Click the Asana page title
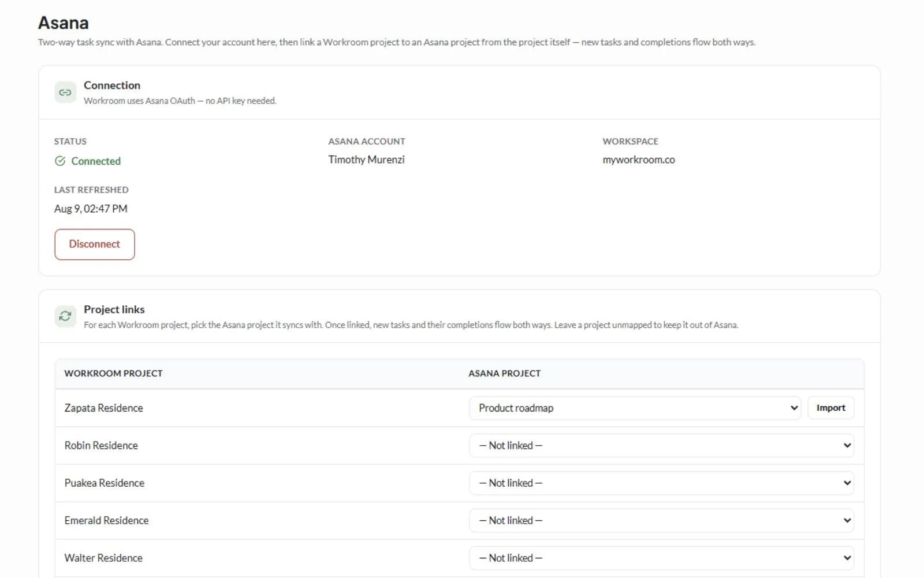Image resolution: width=924 pixels, height=578 pixels. tap(64, 23)
